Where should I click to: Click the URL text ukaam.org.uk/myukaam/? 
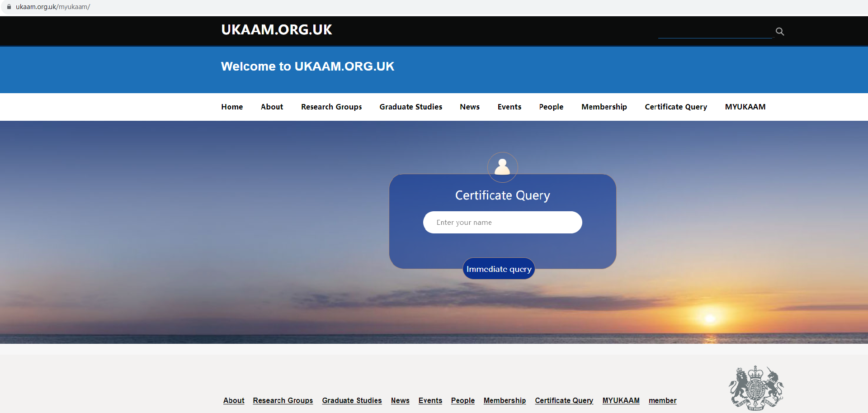(53, 7)
